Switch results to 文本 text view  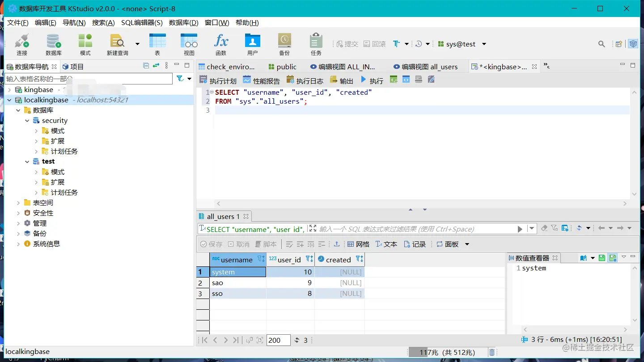386,244
